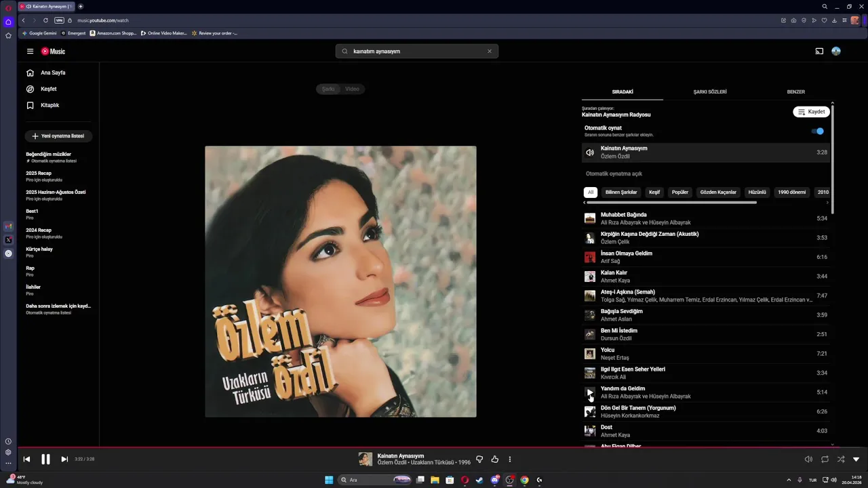The width and height of the screenshot is (868, 488).
Task: Select Bilinen Şarkılar filter chip
Action: coord(621,192)
